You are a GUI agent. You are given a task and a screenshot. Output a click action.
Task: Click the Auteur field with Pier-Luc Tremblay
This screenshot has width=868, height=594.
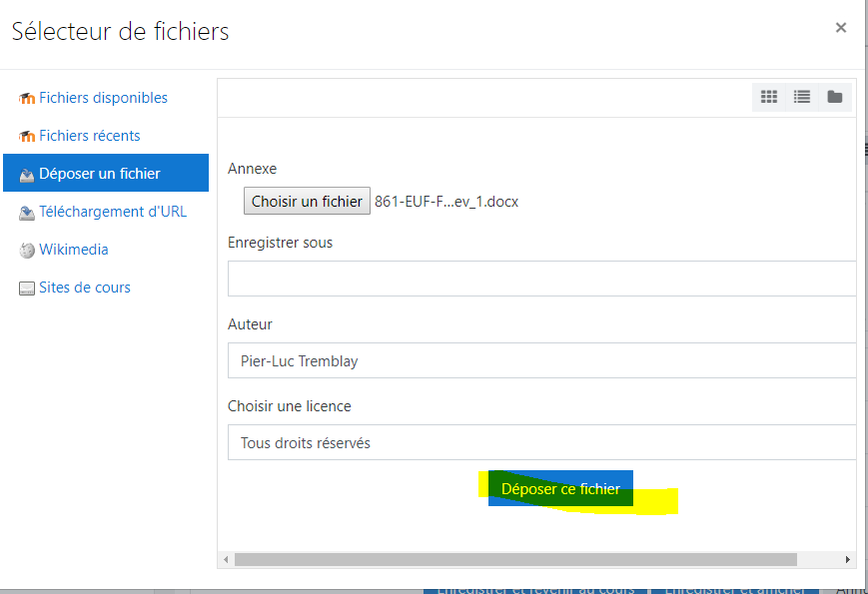(542, 360)
